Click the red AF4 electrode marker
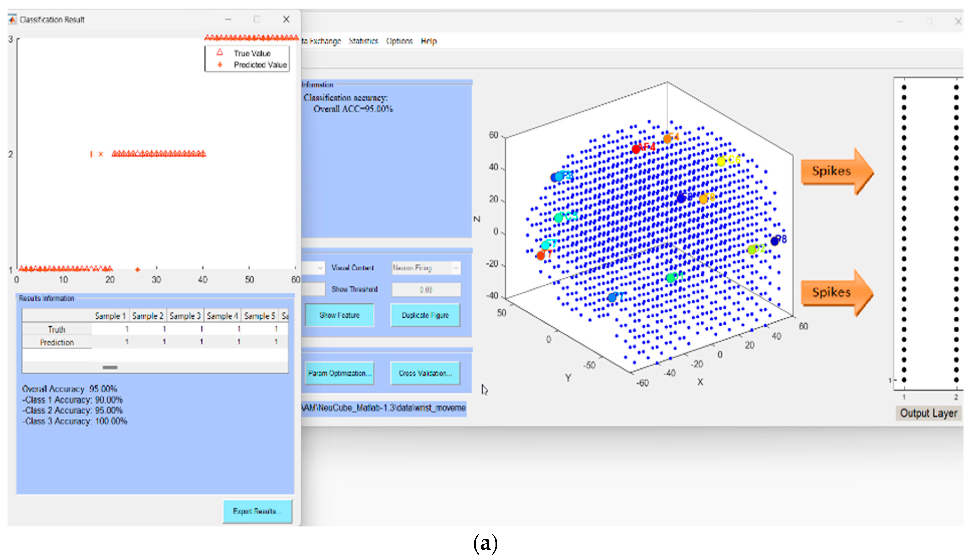The width and height of the screenshot is (971, 560). coord(636,149)
